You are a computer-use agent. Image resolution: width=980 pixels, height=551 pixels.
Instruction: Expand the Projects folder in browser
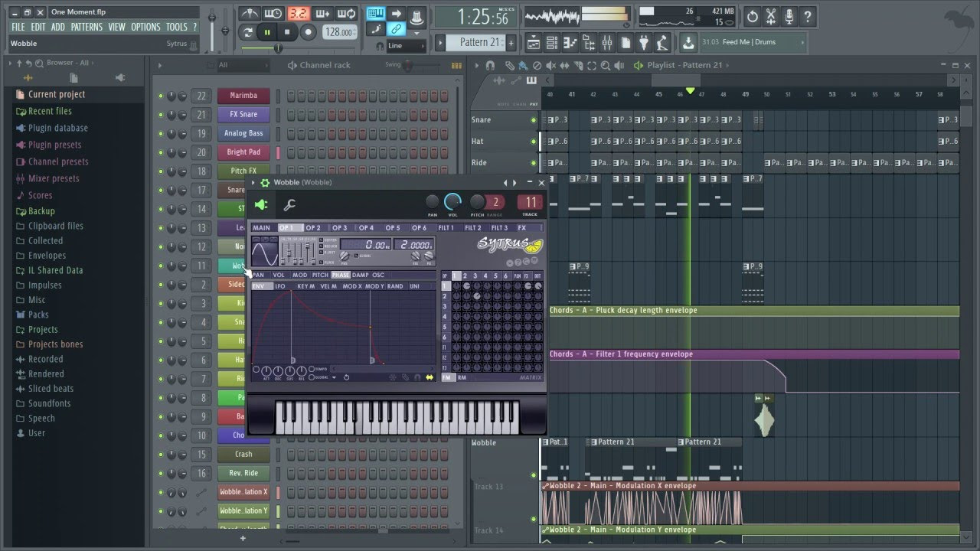(x=43, y=330)
